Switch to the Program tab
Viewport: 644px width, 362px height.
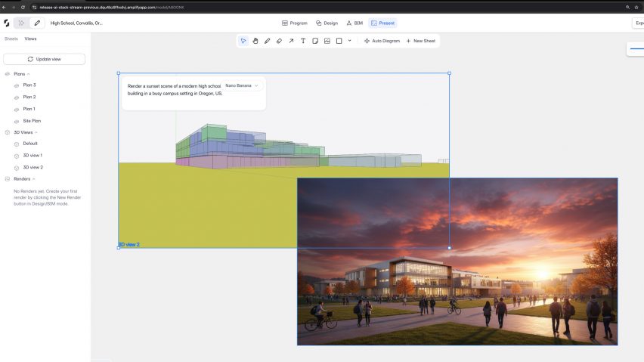point(295,23)
